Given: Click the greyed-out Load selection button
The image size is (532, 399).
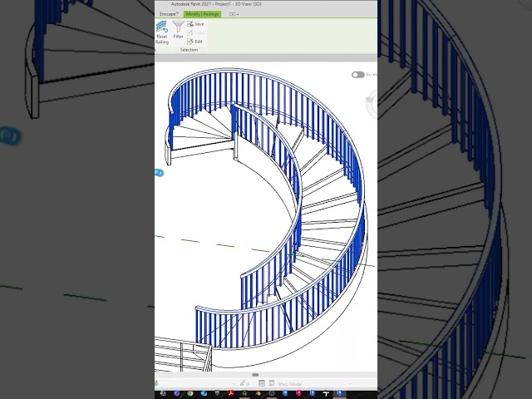Looking at the screenshot, I should (195, 32).
